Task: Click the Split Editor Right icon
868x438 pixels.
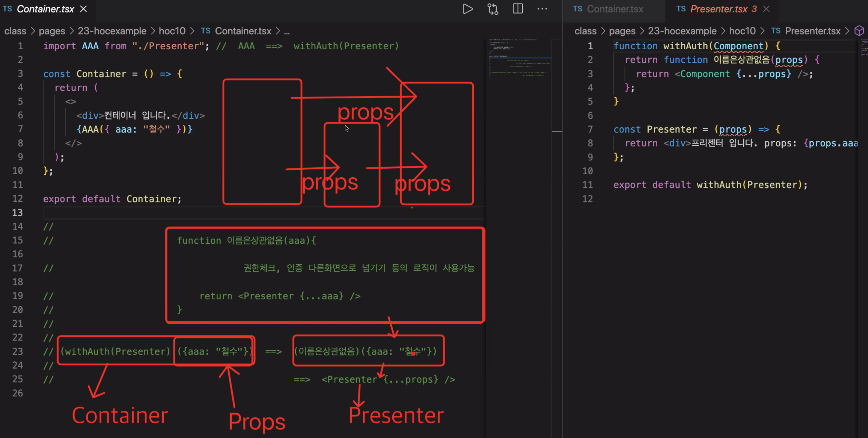Action: point(518,9)
